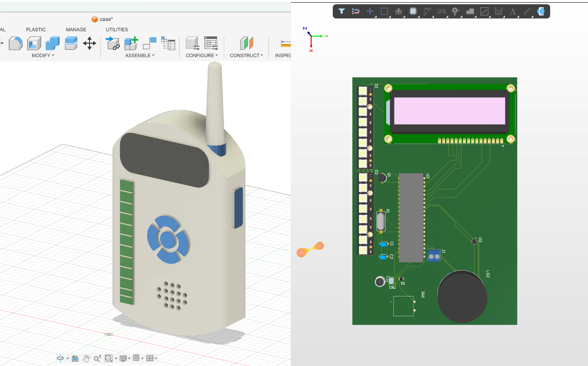Screen dimensions: 588x366
Task: Open the CONFIGURE dropdown menu
Action: [x=202, y=55]
